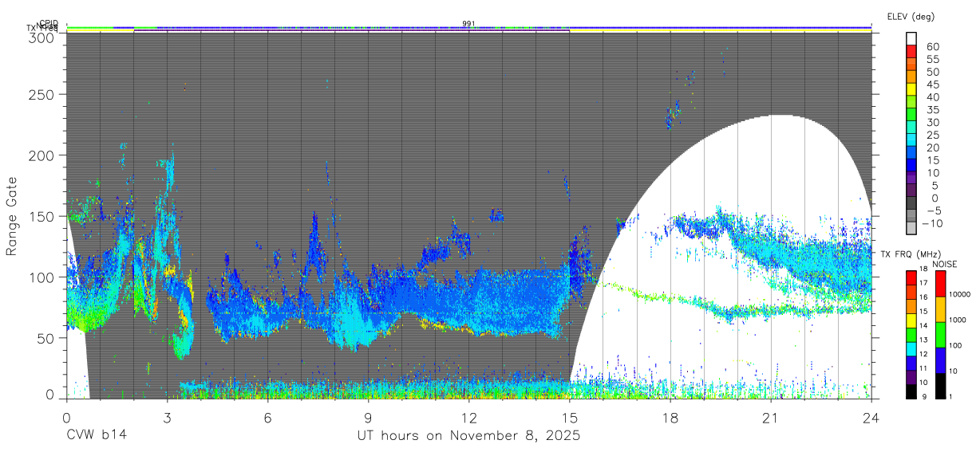Screen dimensions: 980x452
Task: Click the blue ELEV swatch between 15 and 10
Action: (911, 167)
